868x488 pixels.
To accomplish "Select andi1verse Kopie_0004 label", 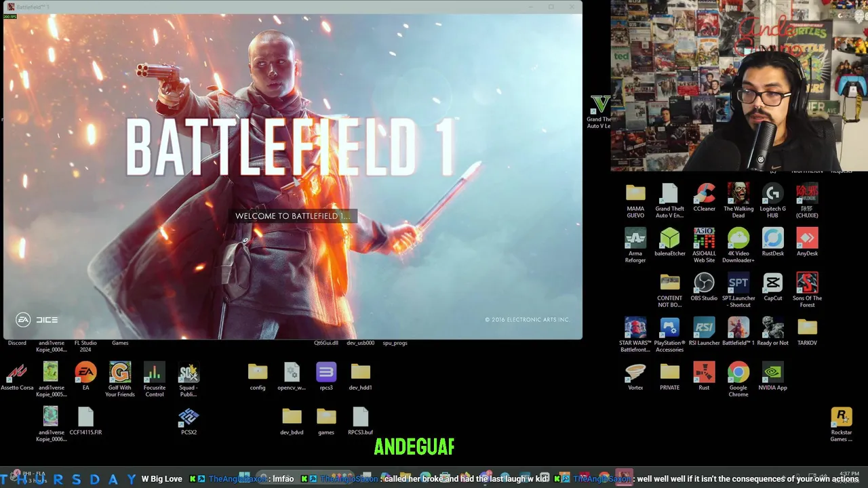I will click(x=52, y=346).
